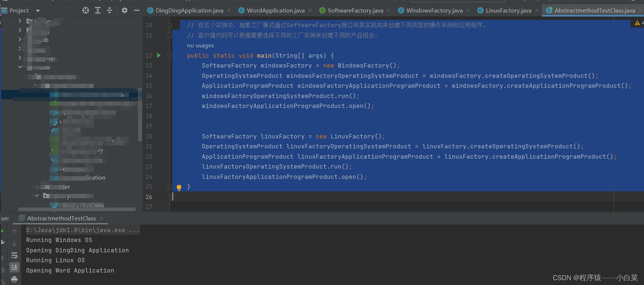This screenshot has width=644, height=285.
Task: Click the Project panel title label
Action: [19, 11]
